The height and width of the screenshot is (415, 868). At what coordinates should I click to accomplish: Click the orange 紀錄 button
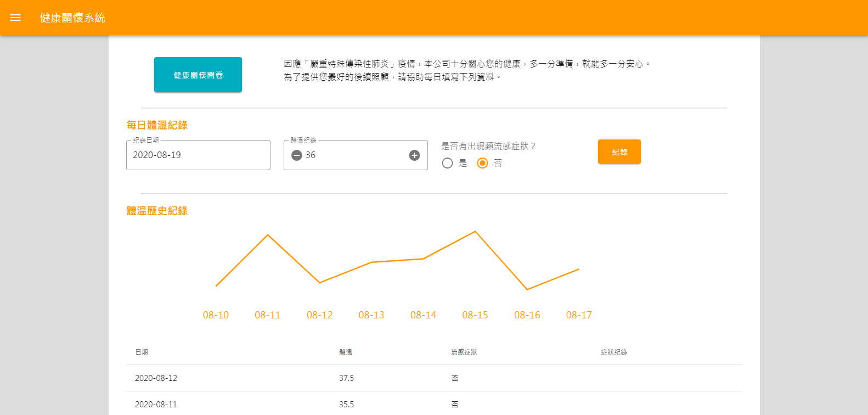[x=619, y=152]
